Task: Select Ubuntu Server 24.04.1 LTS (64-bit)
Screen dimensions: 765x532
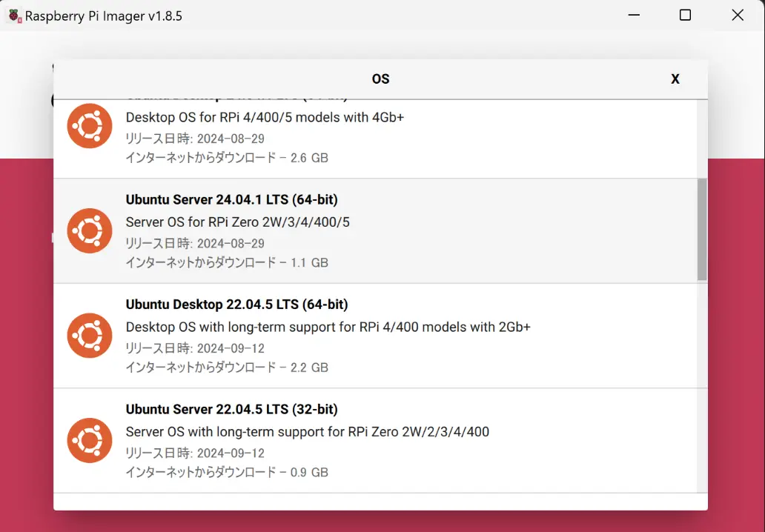Action: pos(376,230)
